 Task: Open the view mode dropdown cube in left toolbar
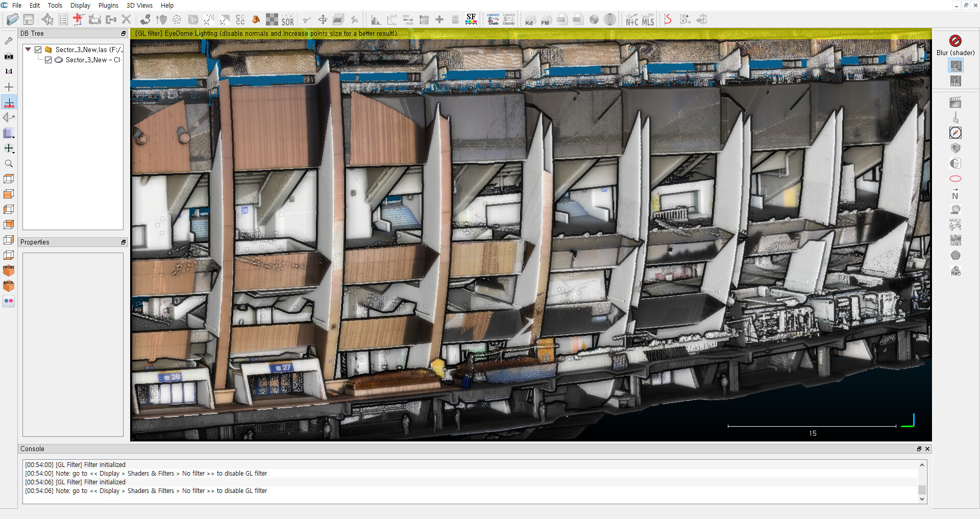pos(9,133)
